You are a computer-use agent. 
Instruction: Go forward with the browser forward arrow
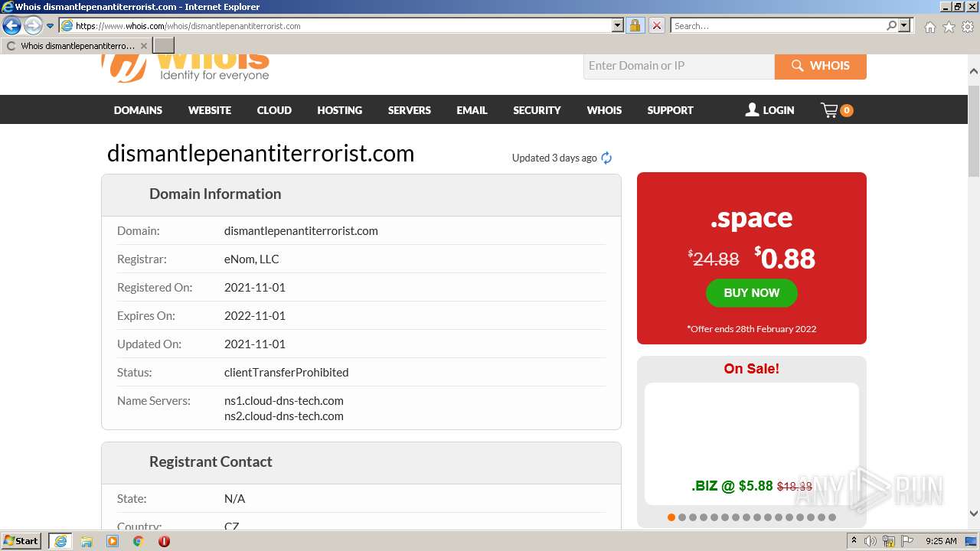coord(33,25)
